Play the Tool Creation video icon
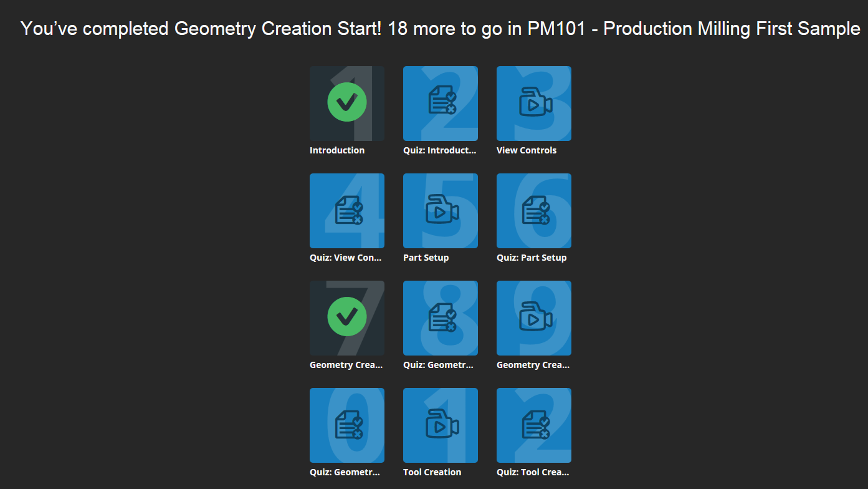This screenshot has height=489, width=868. (x=441, y=425)
